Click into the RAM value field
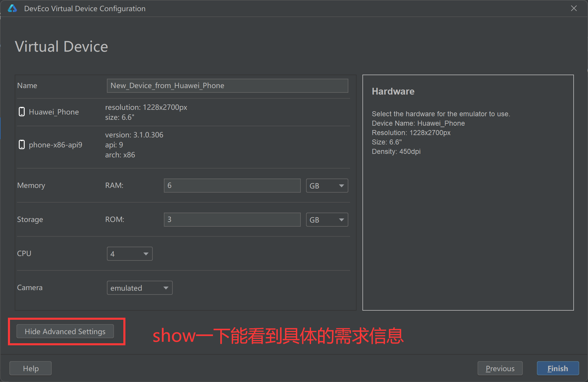The width and height of the screenshot is (588, 382). pos(232,186)
